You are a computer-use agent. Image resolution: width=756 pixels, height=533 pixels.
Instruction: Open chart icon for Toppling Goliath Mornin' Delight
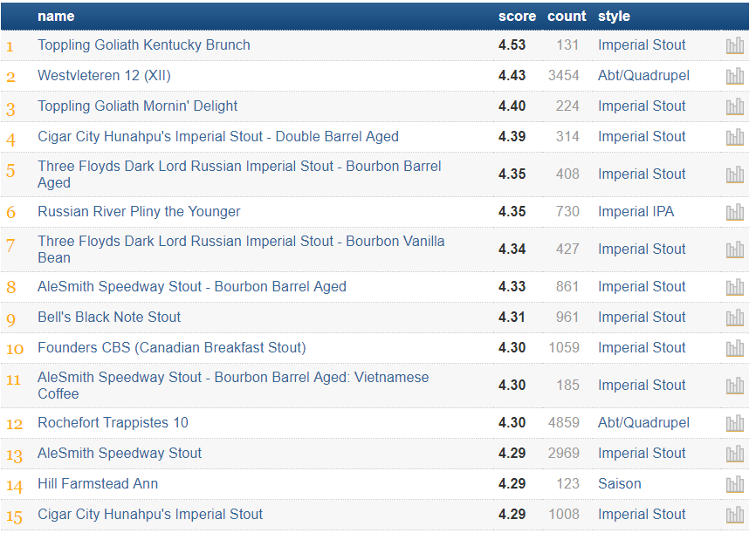735,106
